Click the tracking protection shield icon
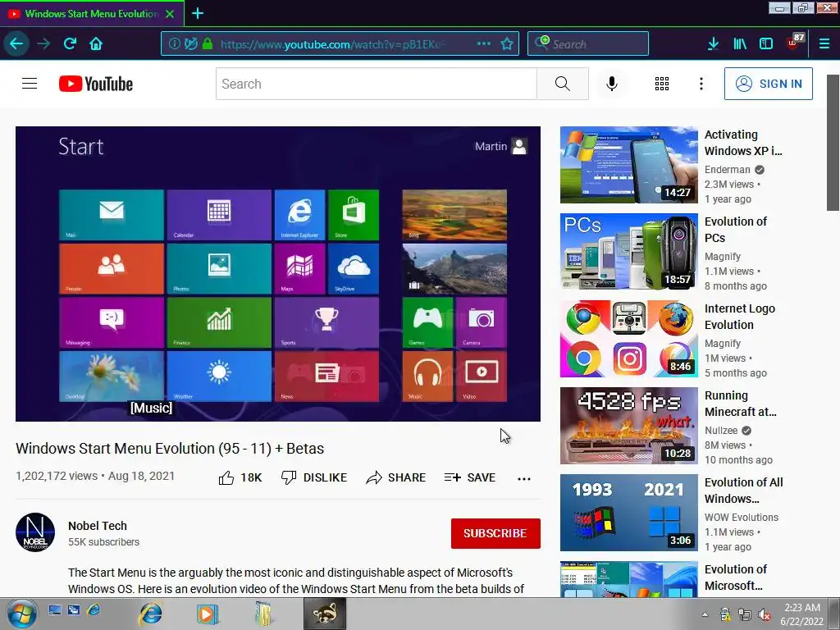840x630 pixels. (190, 44)
